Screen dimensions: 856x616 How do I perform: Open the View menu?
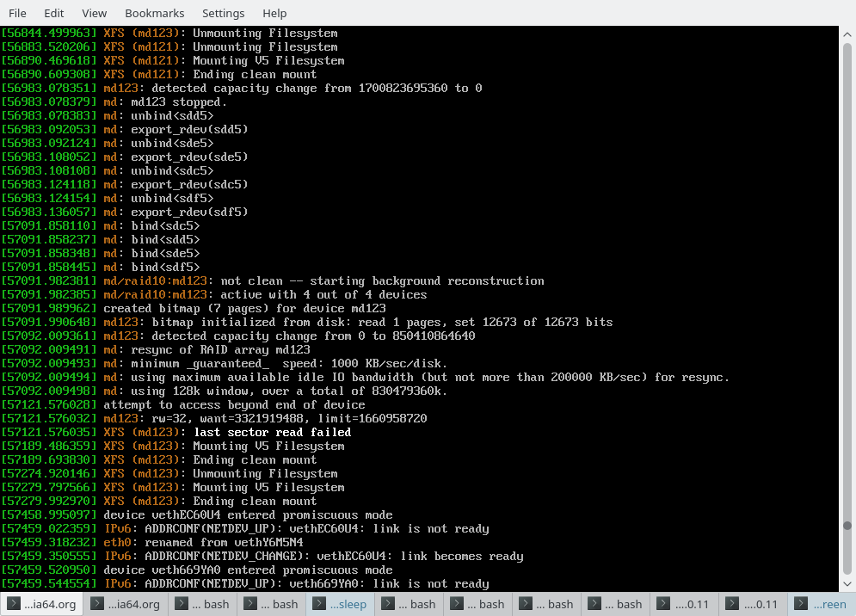(x=94, y=13)
